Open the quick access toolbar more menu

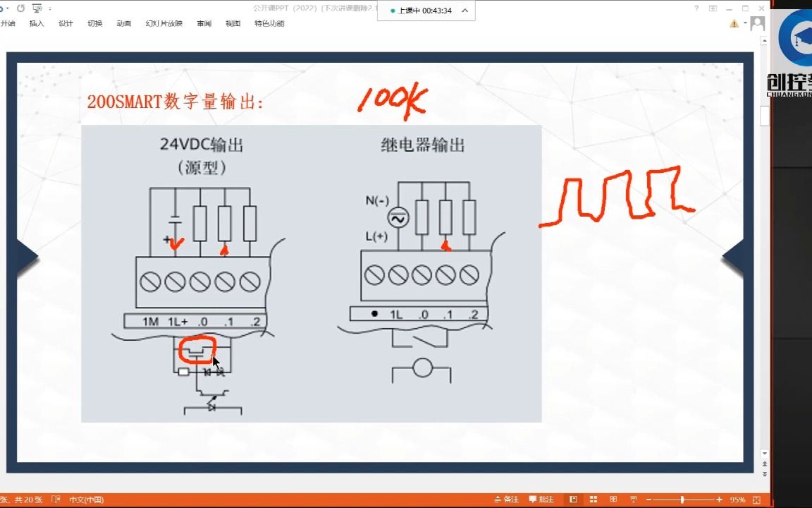coord(50,8)
